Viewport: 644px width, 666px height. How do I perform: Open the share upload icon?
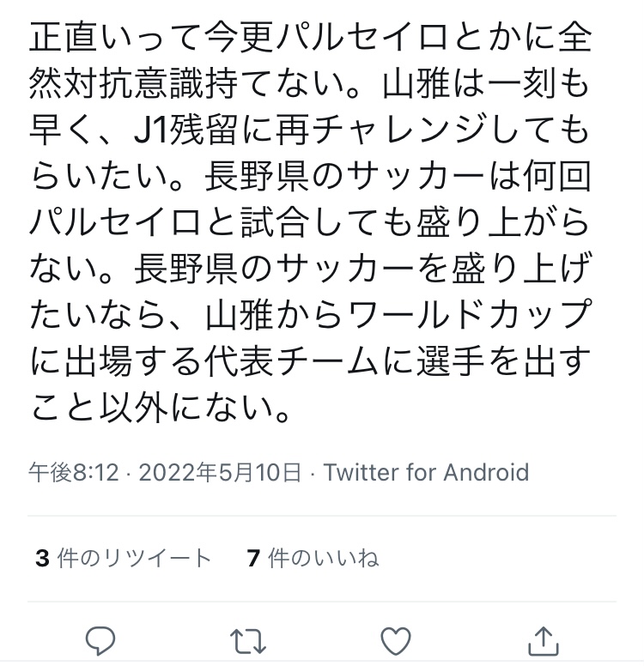(544, 641)
